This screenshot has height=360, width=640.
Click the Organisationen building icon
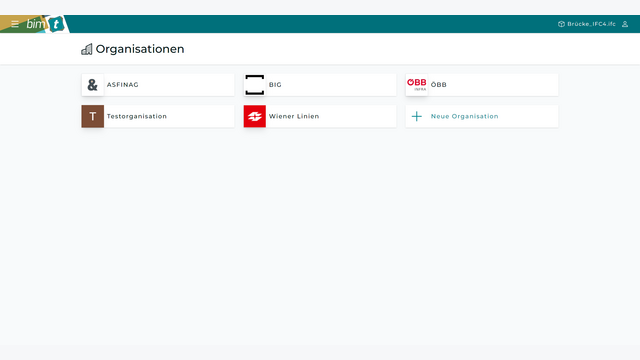pyautogui.click(x=87, y=49)
